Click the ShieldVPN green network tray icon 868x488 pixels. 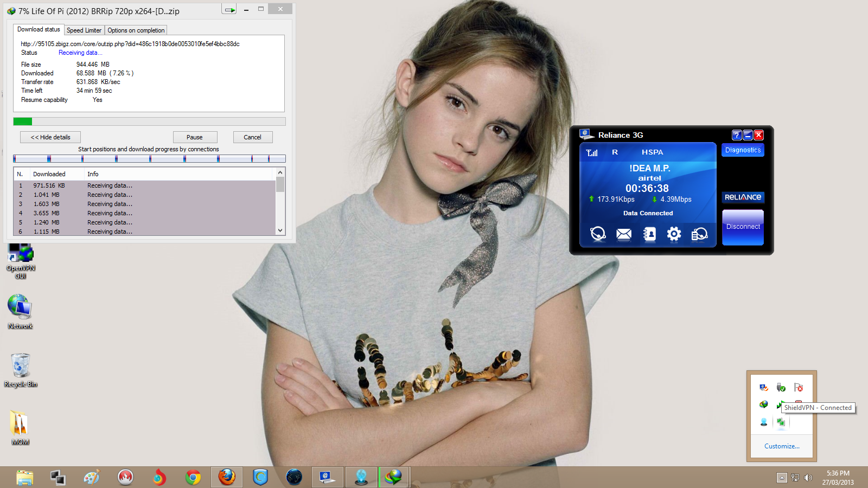(x=781, y=422)
